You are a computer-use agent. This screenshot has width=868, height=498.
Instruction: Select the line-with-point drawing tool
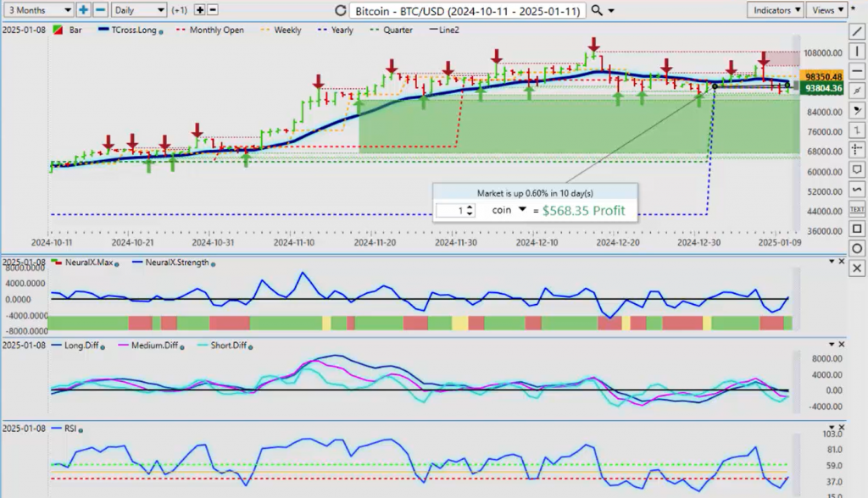(857, 91)
